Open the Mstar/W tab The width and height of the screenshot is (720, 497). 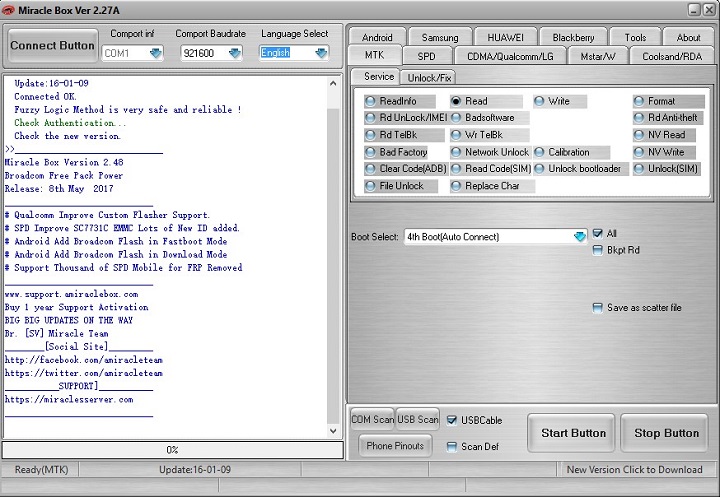[597, 56]
